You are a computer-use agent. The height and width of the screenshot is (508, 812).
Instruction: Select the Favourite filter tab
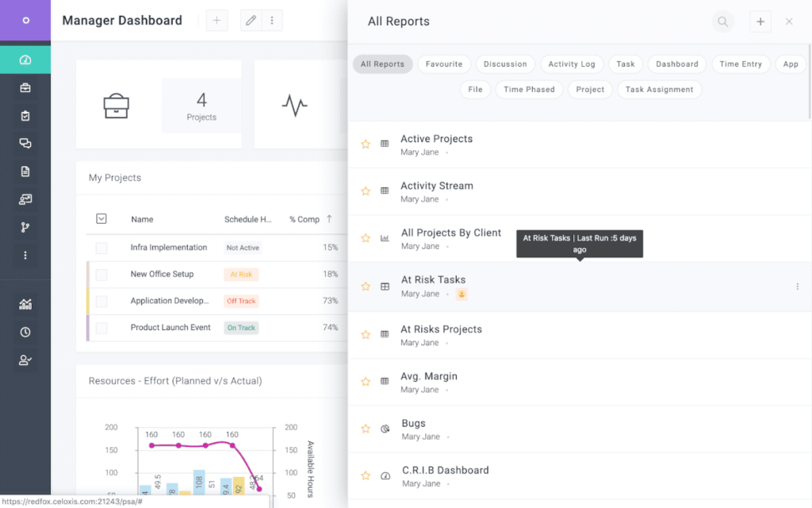444,63
